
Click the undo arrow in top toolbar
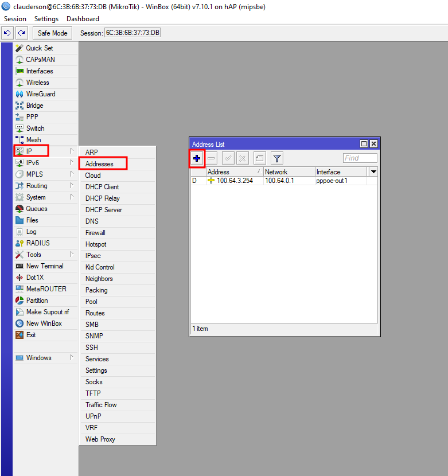pyautogui.click(x=7, y=33)
